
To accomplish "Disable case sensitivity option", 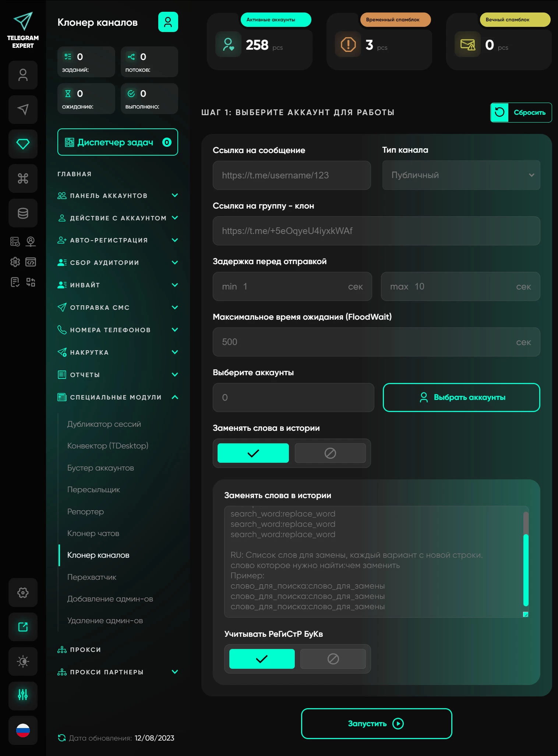I will 333,659.
